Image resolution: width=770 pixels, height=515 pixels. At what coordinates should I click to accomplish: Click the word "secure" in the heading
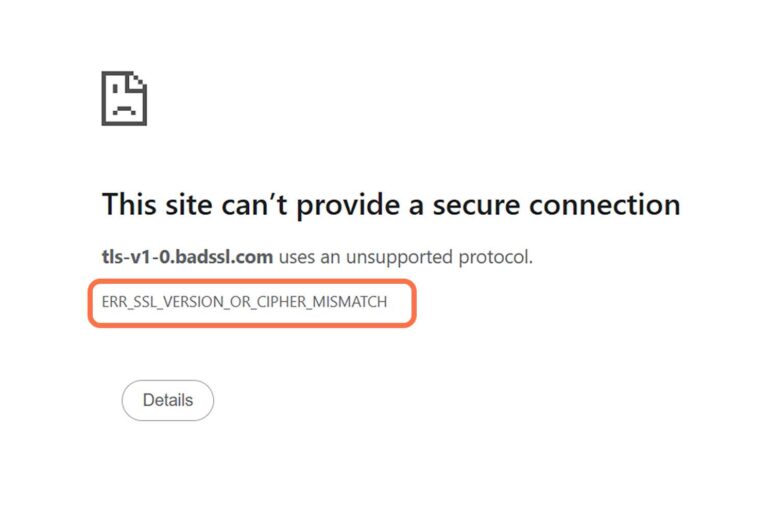click(476, 205)
